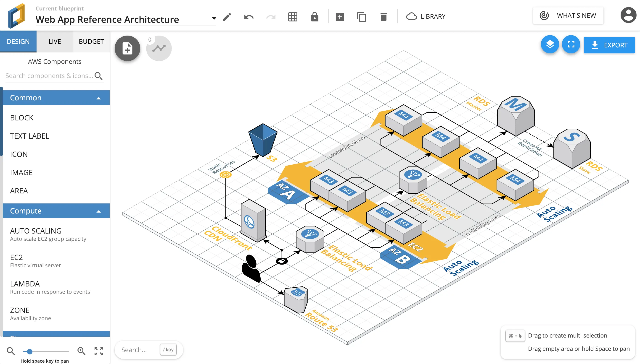
Task: Switch to the BUDGET tab
Action: click(91, 42)
